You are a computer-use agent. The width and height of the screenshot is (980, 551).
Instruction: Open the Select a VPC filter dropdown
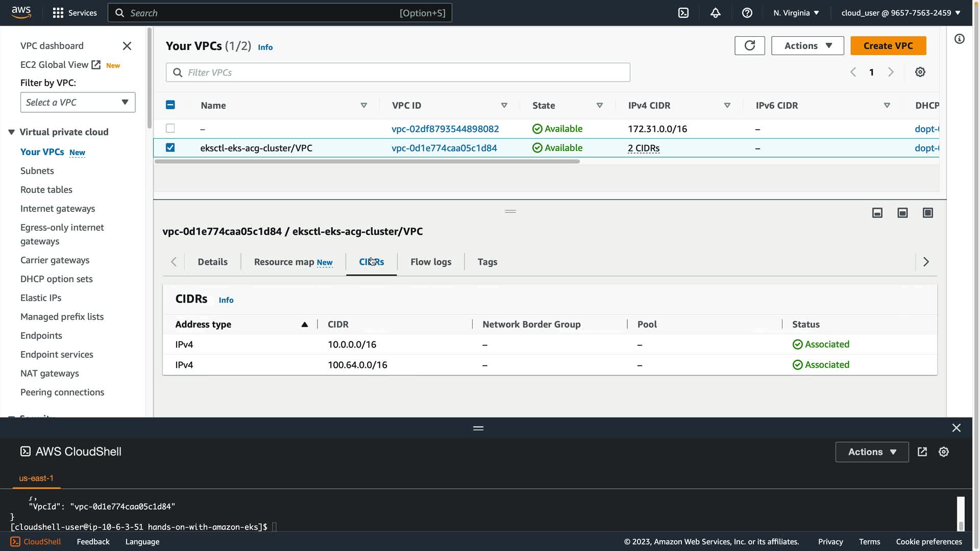[78, 102]
